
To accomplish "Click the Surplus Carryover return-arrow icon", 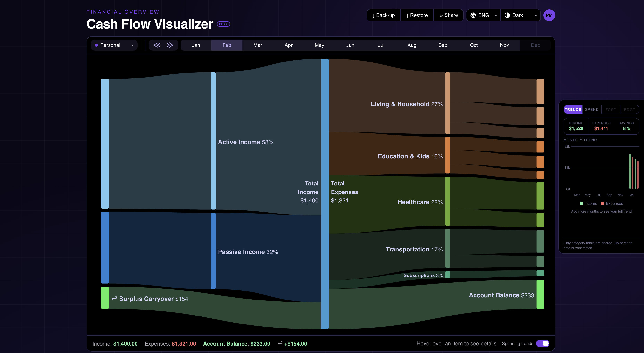I will (x=114, y=298).
